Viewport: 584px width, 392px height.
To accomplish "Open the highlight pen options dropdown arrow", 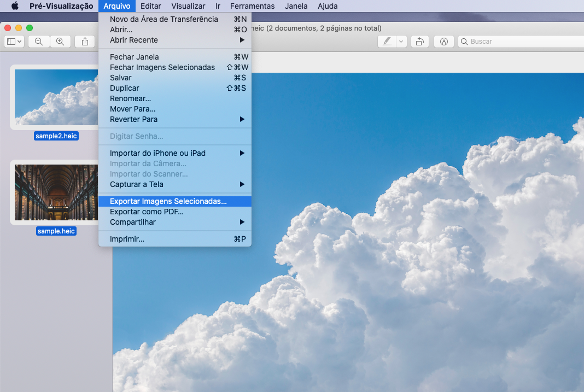I will pyautogui.click(x=401, y=42).
